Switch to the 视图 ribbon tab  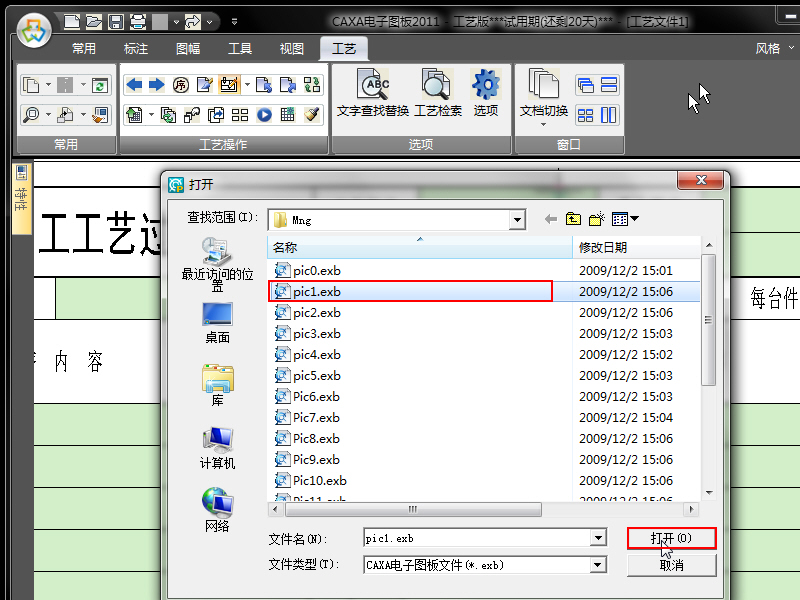pos(291,49)
